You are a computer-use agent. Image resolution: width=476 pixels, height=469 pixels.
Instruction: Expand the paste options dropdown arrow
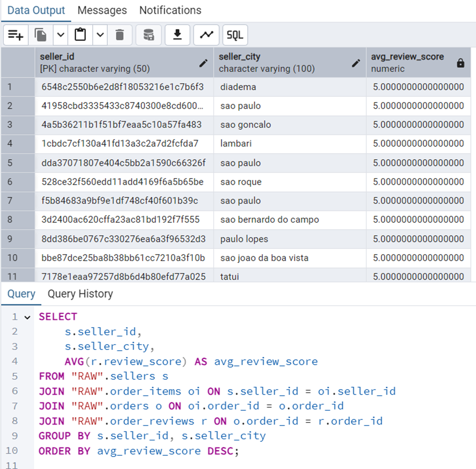[100, 35]
